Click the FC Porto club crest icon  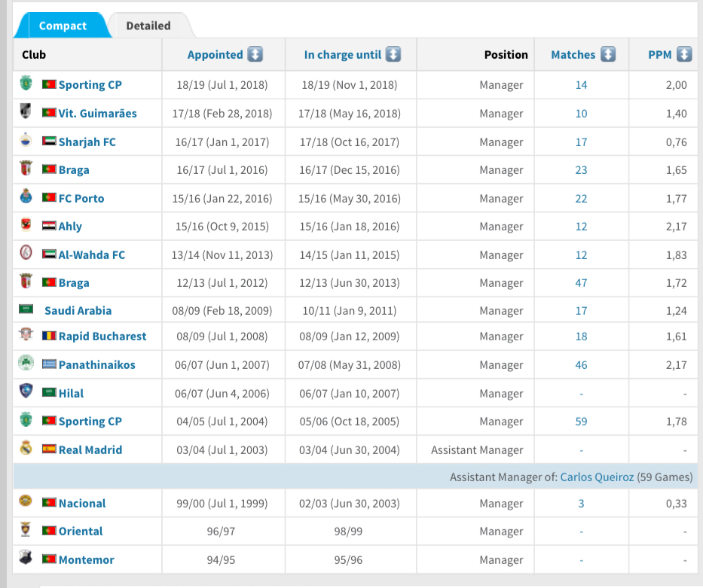coord(26,197)
